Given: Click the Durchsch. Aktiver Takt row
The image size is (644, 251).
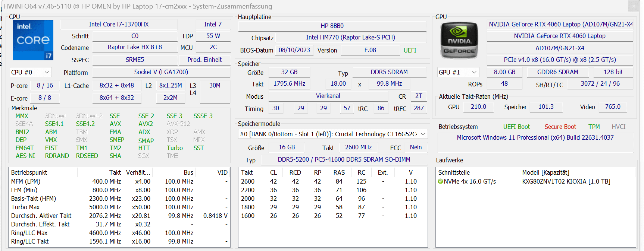Looking at the screenshot, I should point(119,216).
